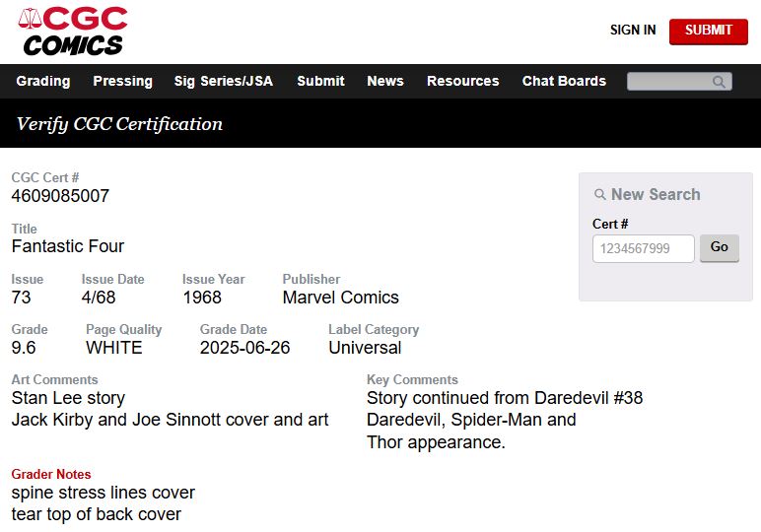Open the Grading menu
Image resolution: width=761 pixels, height=532 pixels.
coord(43,82)
